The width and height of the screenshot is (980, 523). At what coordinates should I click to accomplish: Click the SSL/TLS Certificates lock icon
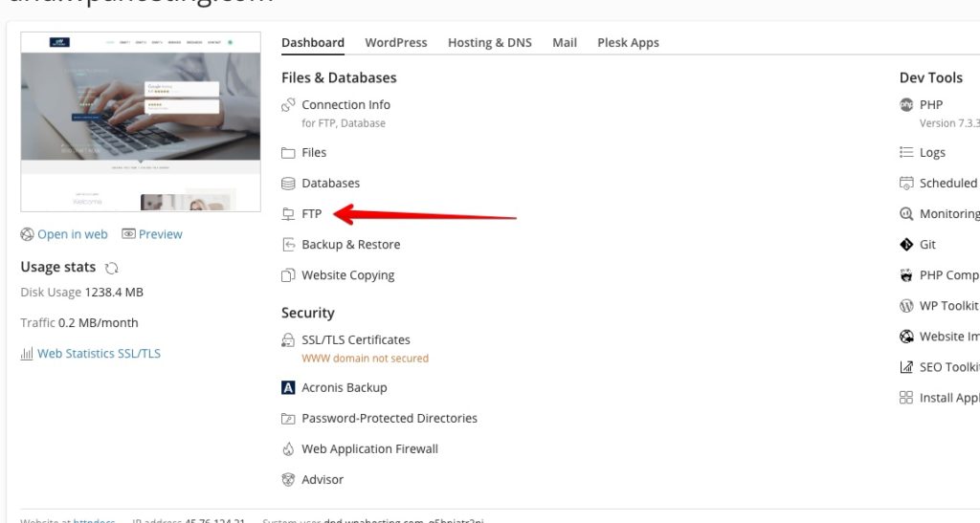tap(287, 340)
